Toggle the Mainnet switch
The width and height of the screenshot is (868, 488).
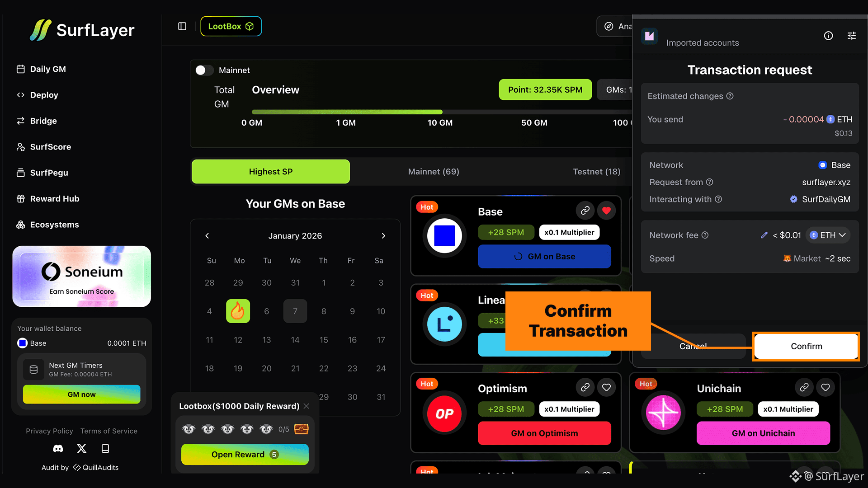[204, 70]
